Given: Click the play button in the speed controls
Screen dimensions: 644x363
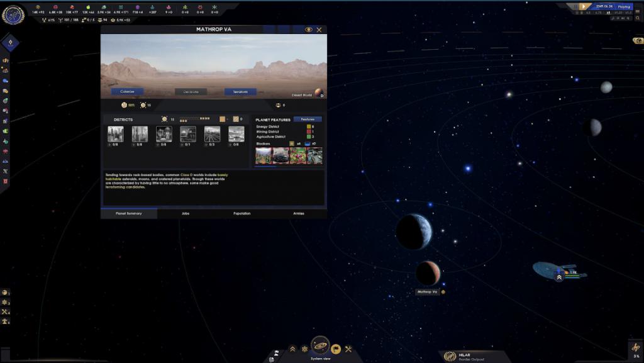Looking at the screenshot, I should click(x=583, y=6).
